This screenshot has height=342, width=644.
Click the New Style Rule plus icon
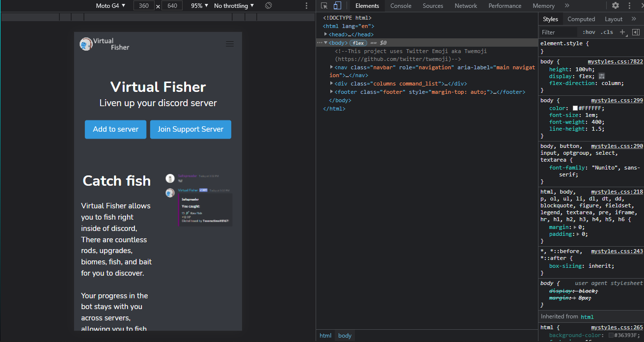(622, 32)
